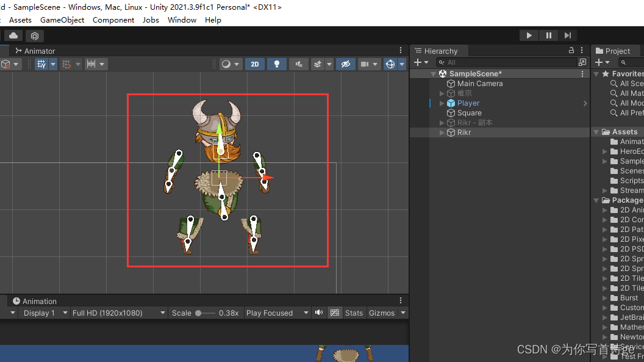Open the Play Focused dropdown
The width and height of the screenshot is (644, 362).
pyautogui.click(x=277, y=313)
